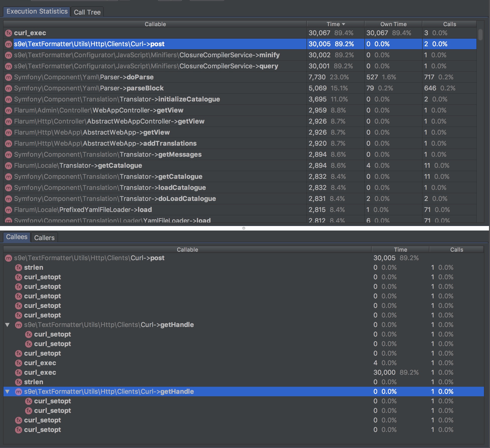The width and height of the screenshot is (490, 448).
Task: Click the fx icon beside the first curl_setopt
Action: click(19, 277)
